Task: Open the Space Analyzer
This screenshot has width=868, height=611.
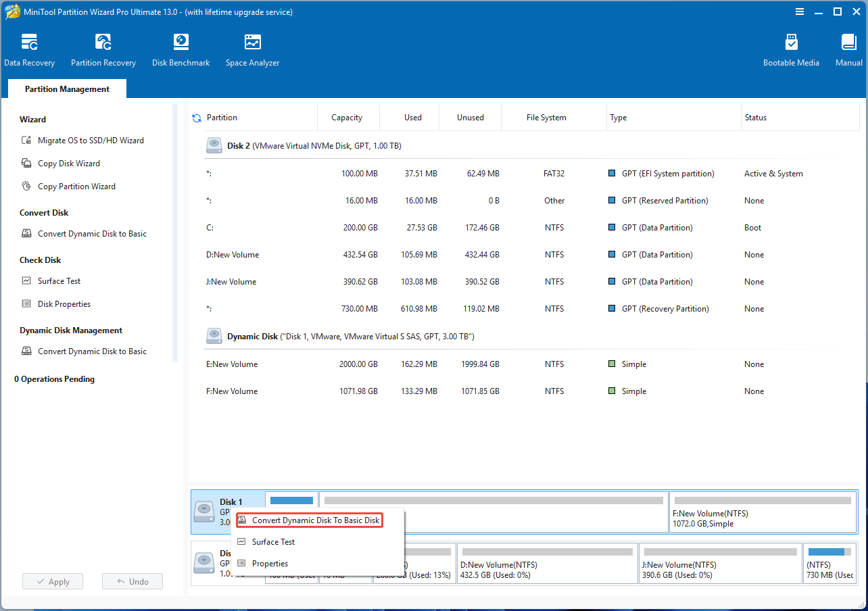Action: coord(252,47)
